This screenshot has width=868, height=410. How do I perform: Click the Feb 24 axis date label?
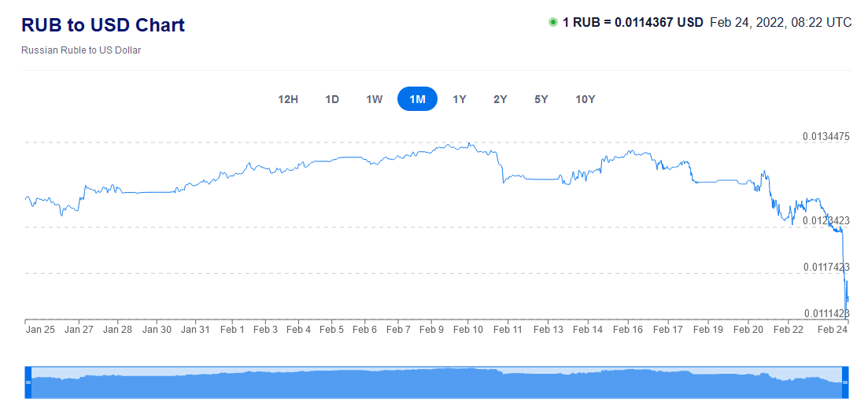833,329
